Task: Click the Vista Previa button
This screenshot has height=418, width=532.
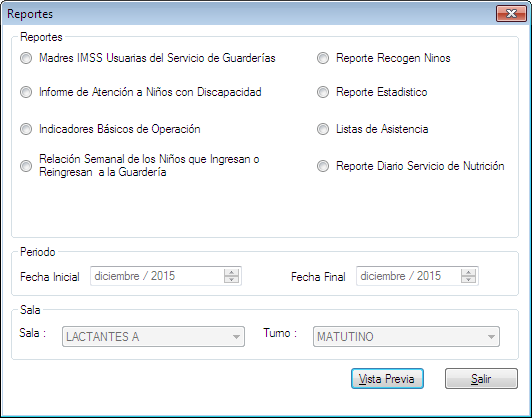Action: click(x=387, y=379)
